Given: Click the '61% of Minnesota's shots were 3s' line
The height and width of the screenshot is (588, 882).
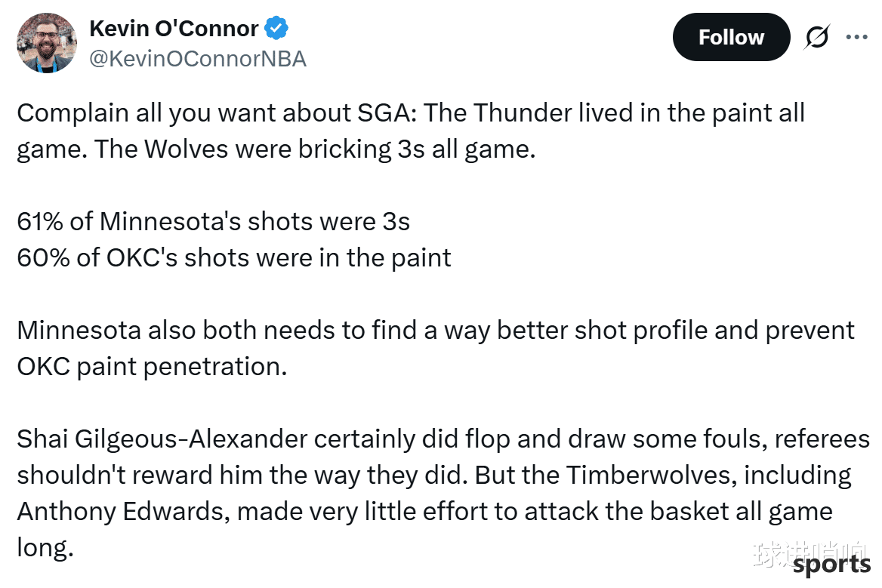Looking at the screenshot, I should tap(213, 221).
